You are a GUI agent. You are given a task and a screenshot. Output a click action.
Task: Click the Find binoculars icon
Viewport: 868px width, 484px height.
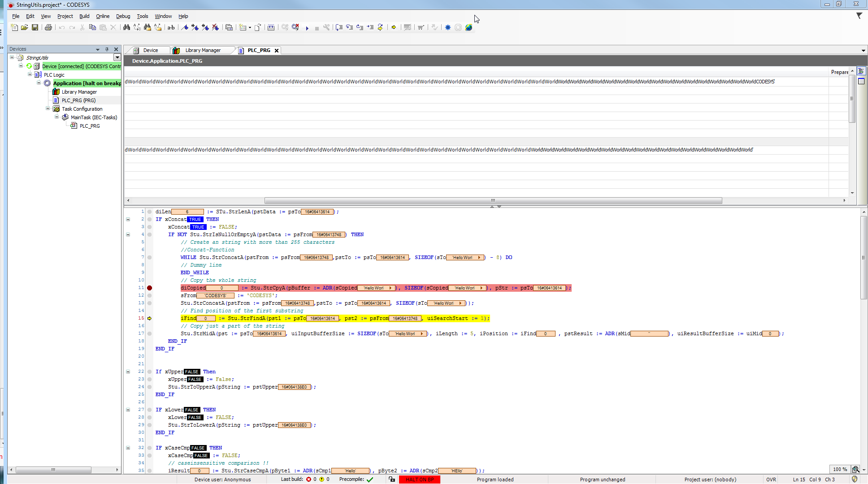click(126, 27)
